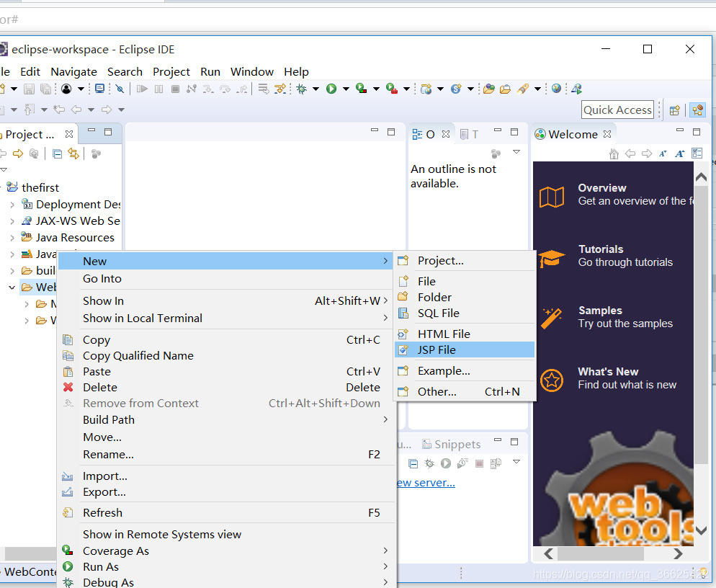Click Reduce font size icon in Welcome

pos(663,154)
